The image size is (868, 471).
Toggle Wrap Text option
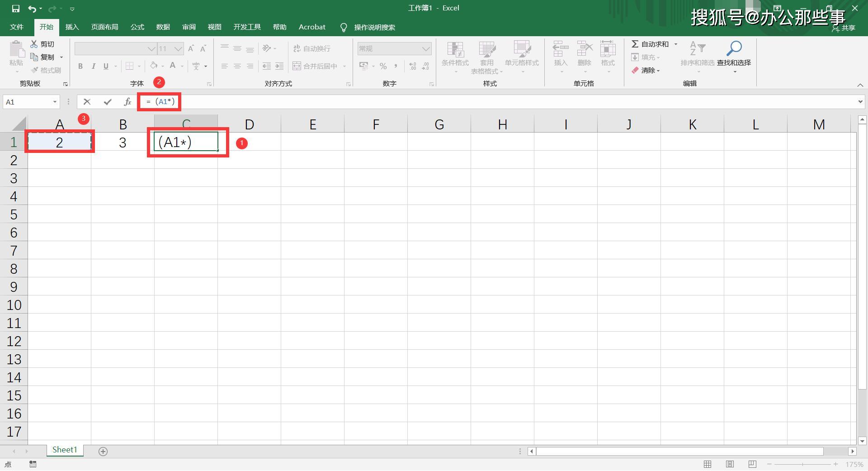[312, 48]
